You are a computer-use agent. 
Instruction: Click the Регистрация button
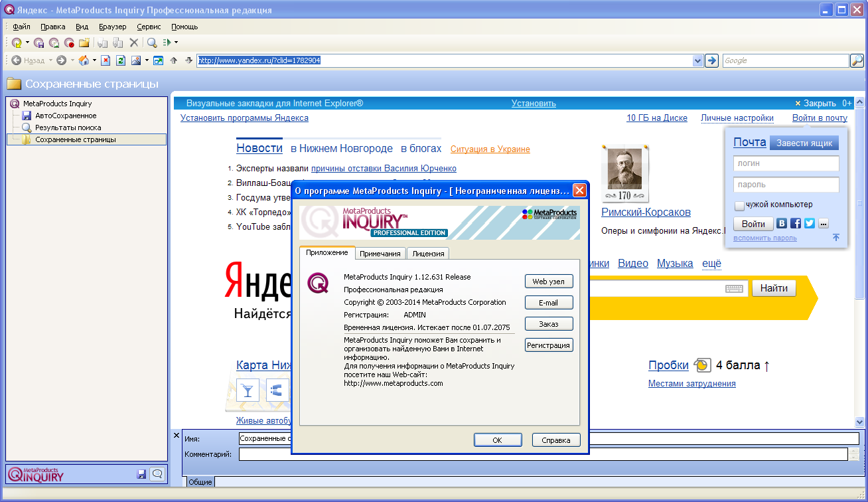[549, 345]
